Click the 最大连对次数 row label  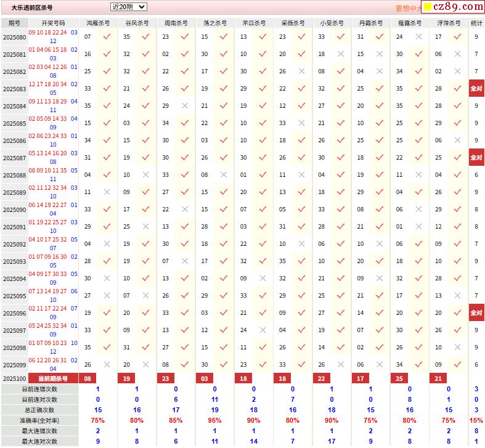pyautogui.click(x=39, y=441)
